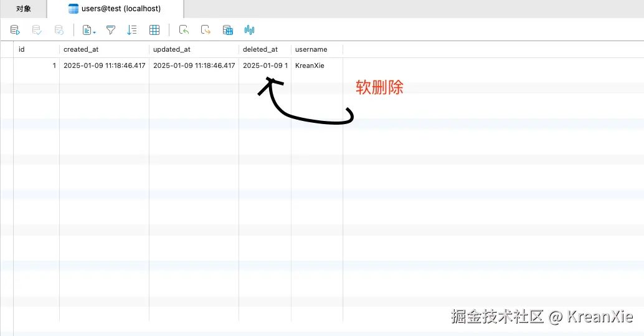Click the deleted_at column header
The width and height of the screenshot is (644, 336).
[x=265, y=49]
